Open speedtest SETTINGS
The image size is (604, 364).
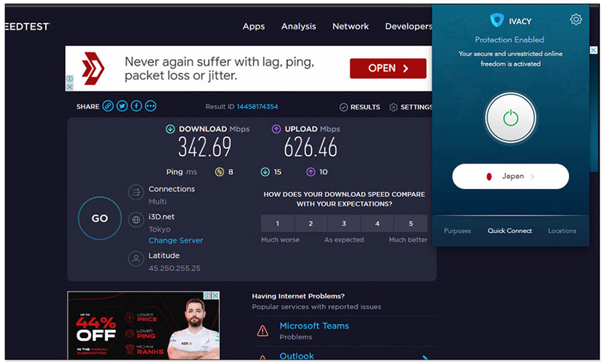pyautogui.click(x=411, y=107)
